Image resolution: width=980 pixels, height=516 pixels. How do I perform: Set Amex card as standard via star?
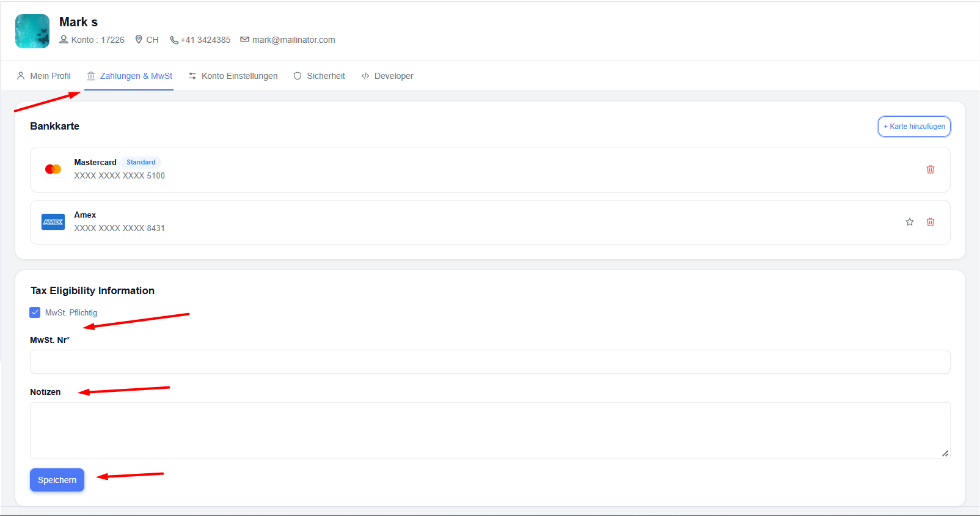(909, 222)
